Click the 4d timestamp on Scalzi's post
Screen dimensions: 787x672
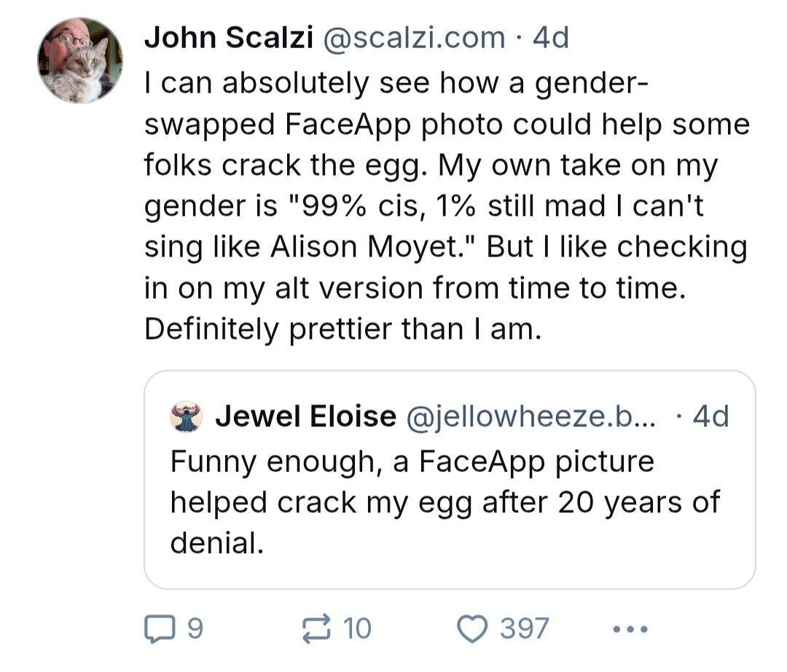[551, 38]
